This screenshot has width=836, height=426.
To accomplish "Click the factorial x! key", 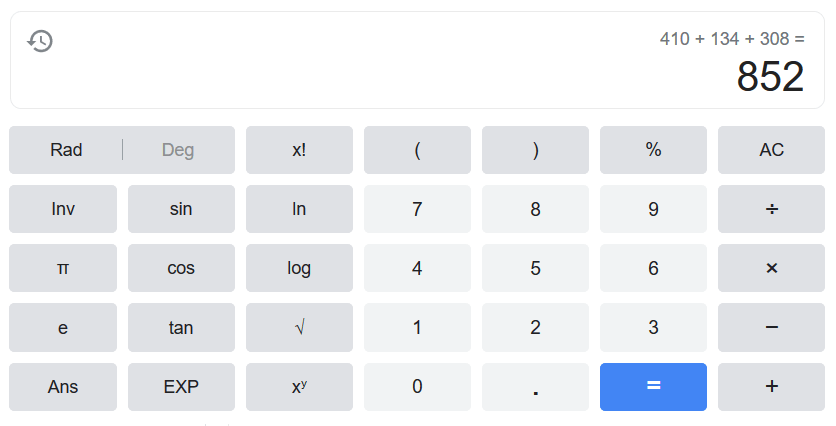I will [299, 150].
